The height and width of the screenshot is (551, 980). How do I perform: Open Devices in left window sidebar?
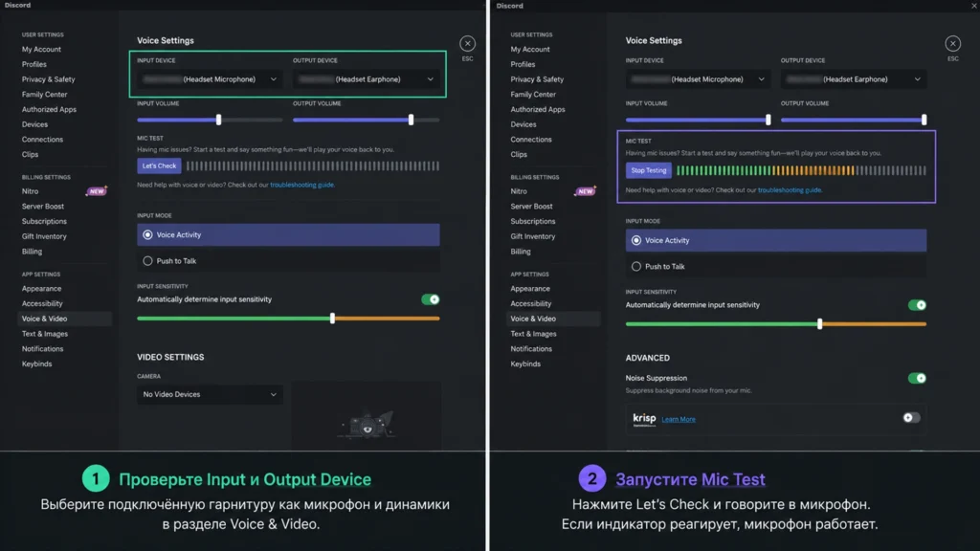(34, 124)
